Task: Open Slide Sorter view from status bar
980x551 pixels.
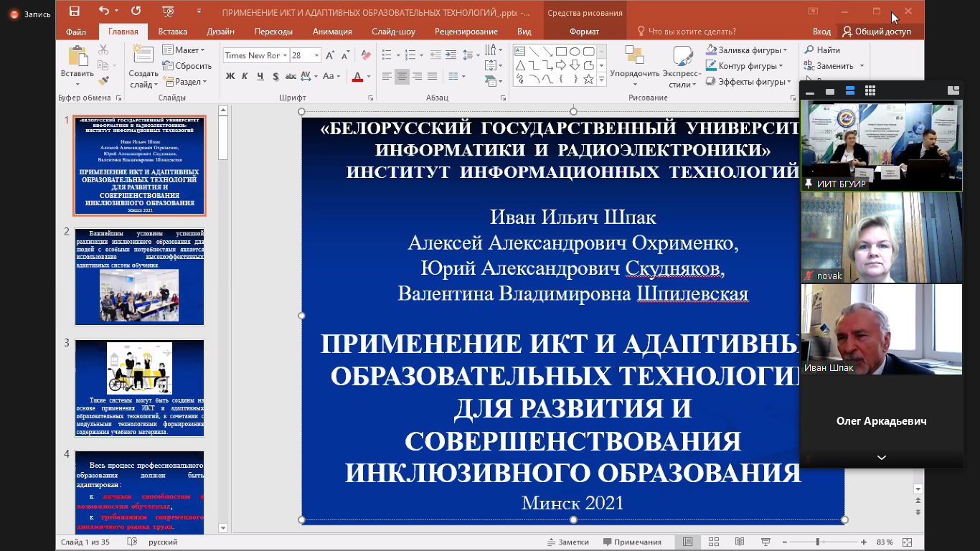Action: 713,542
